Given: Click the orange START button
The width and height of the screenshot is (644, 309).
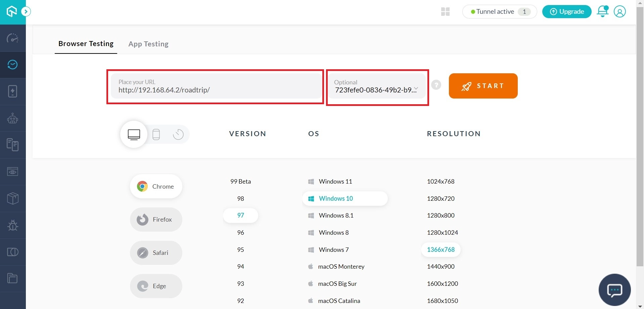Looking at the screenshot, I should coord(483,86).
